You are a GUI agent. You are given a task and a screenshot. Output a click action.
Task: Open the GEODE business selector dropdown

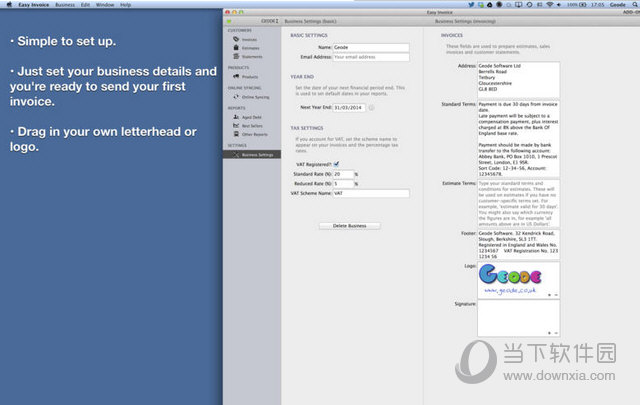pyautogui.click(x=270, y=21)
